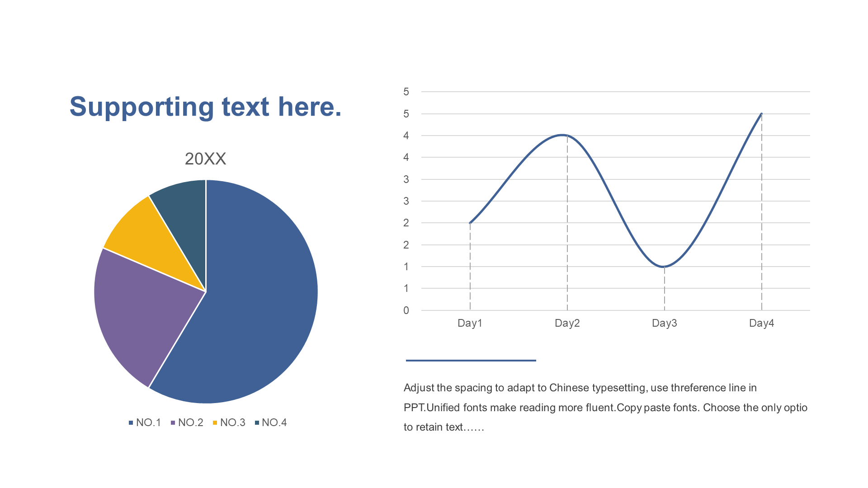Screen dimensions: 868x488
Task: Select the Day4 axis label
Action: tap(762, 323)
